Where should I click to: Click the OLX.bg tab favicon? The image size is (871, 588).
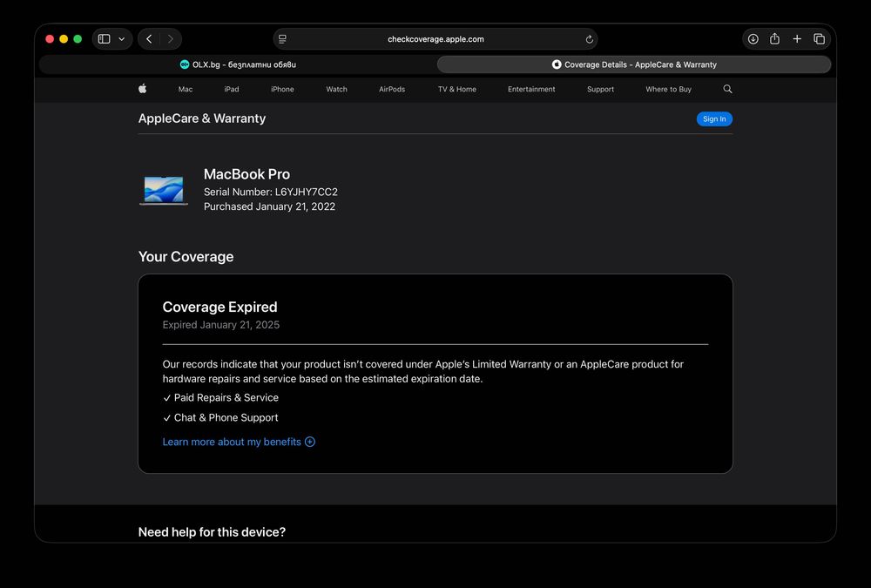coord(185,64)
